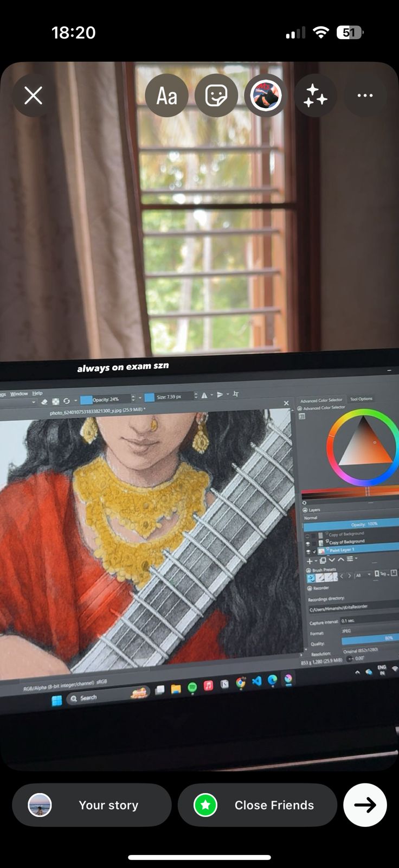Open the All brush tag dropdown

362,575
